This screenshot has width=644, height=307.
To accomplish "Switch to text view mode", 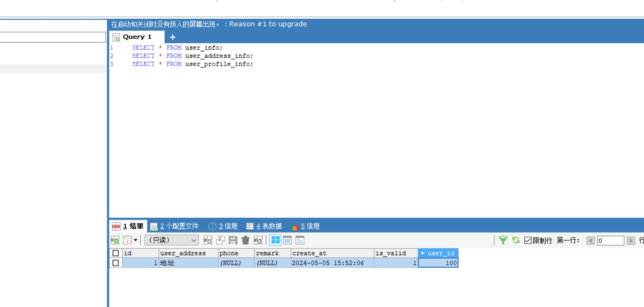I will (300, 240).
